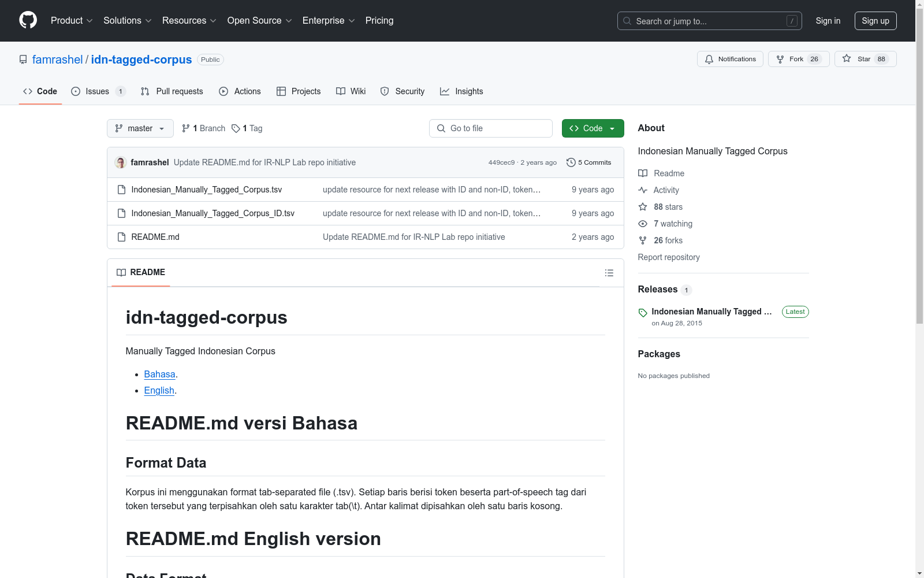The height and width of the screenshot is (578, 924).
Task: Select the Code repository tab
Action: [x=40, y=91]
